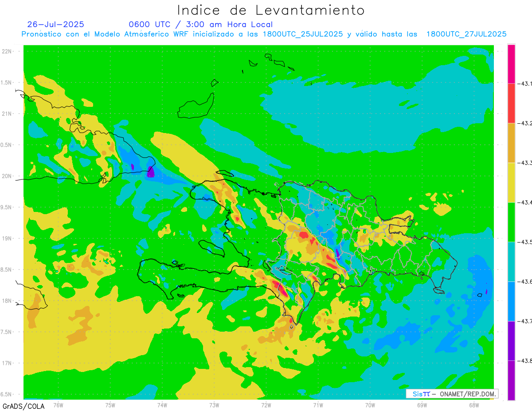
Task: Click the '70W' longitude label
Action: [370, 405]
